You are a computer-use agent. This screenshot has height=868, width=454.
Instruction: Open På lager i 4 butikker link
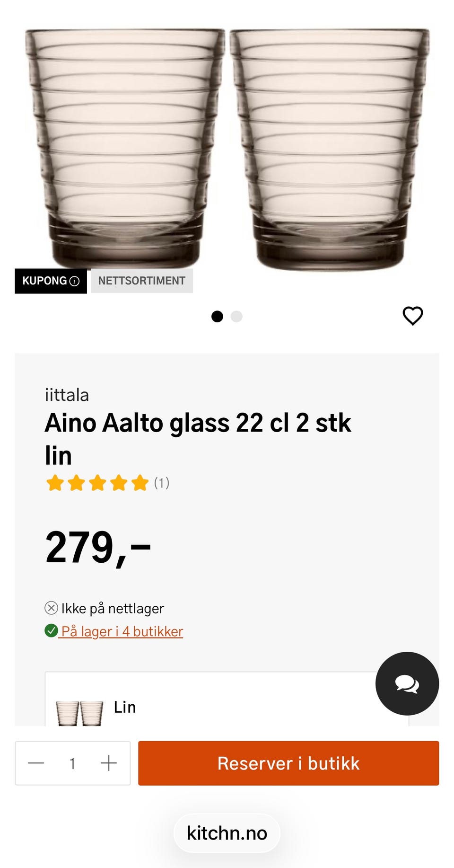122,631
